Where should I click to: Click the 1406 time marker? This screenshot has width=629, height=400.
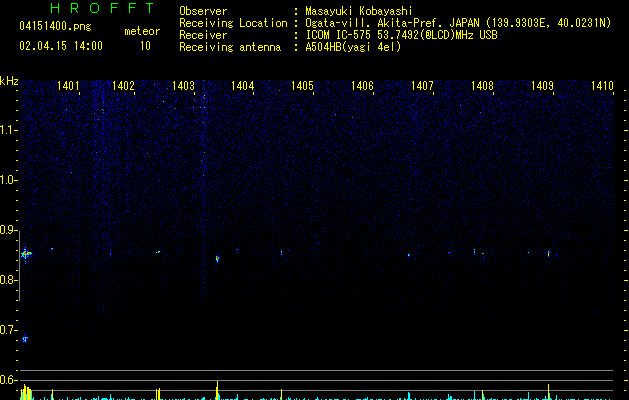pos(362,86)
